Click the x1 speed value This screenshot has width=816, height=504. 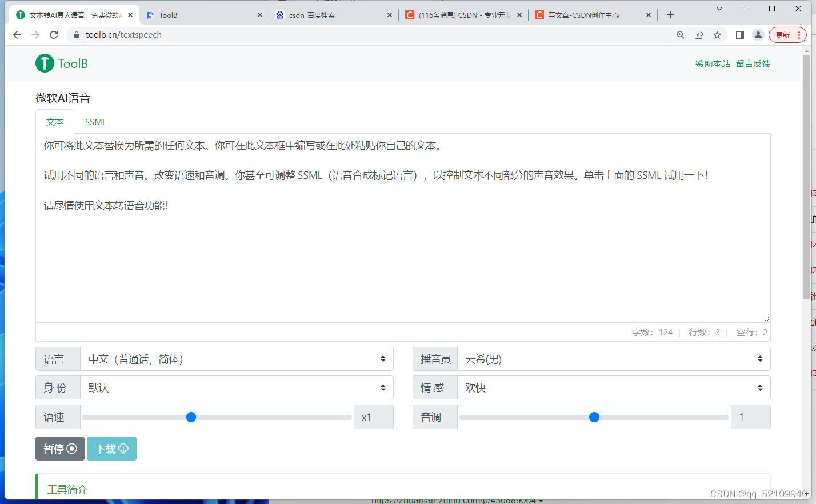pyautogui.click(x=366, y=417)
